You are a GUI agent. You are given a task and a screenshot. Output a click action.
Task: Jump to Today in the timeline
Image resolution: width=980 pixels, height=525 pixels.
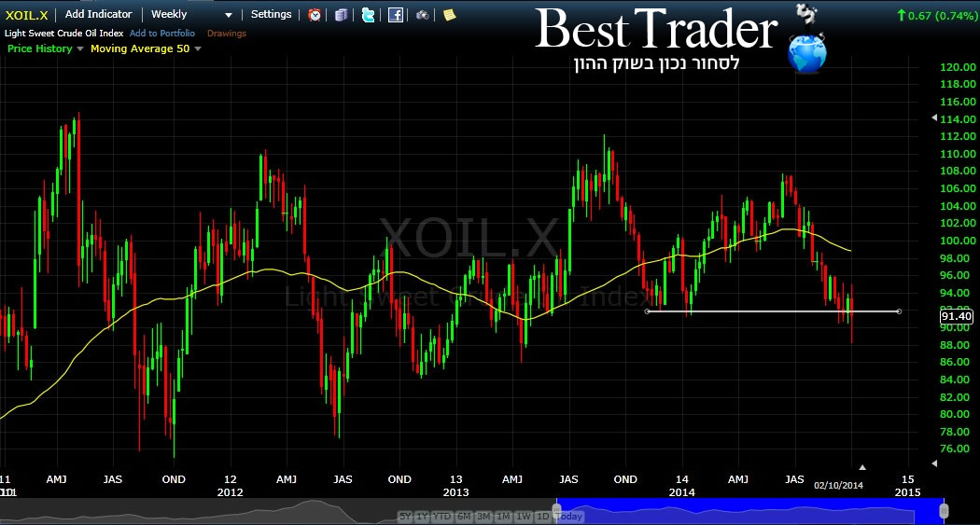(x=569, y=517)
